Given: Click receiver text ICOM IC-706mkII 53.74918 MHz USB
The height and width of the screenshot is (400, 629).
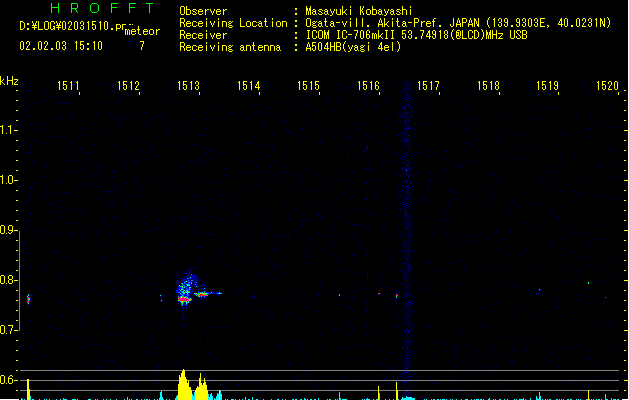Looking at the screenshot, I should tap(416, 35).
